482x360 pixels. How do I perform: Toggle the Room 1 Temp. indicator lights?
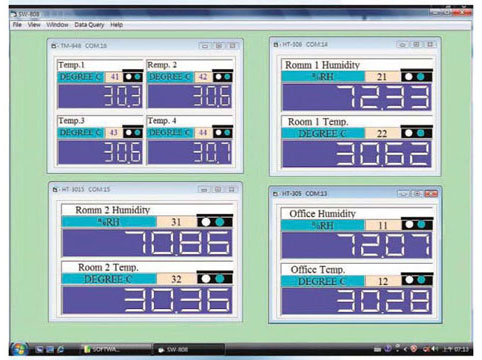[416, 133]
